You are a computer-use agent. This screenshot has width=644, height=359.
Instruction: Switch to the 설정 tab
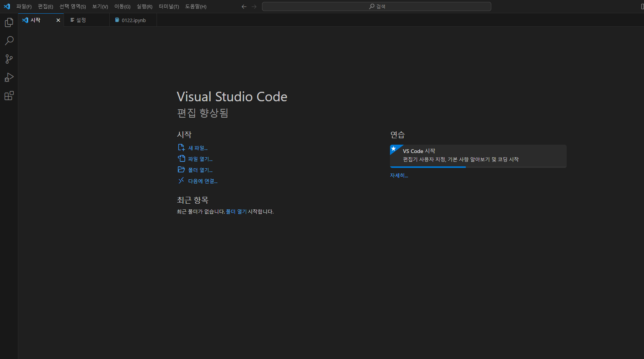[x=81, y=20]
